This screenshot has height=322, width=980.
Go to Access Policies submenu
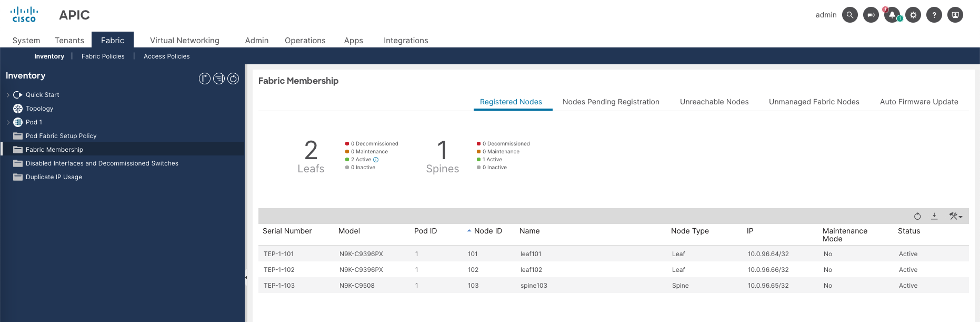point(166,56)
